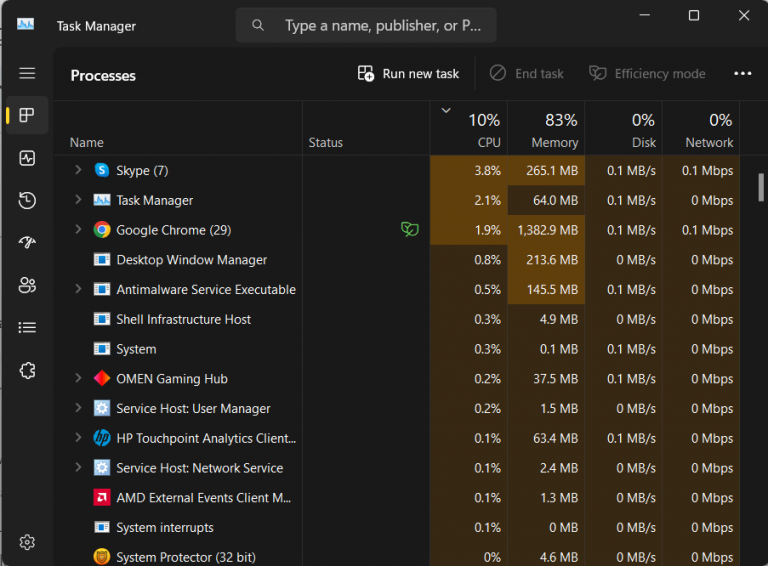This screenshot has width=768, height=566.
Task: Click the three-dot more options button
Action: pos(742,74)
